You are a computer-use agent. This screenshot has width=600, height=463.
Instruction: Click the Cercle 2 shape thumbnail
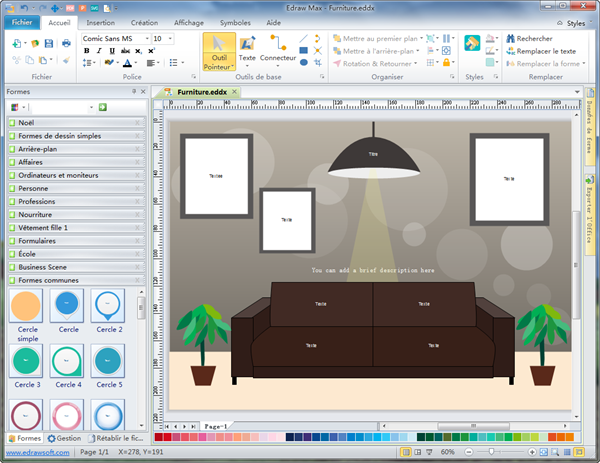point(108,306)
